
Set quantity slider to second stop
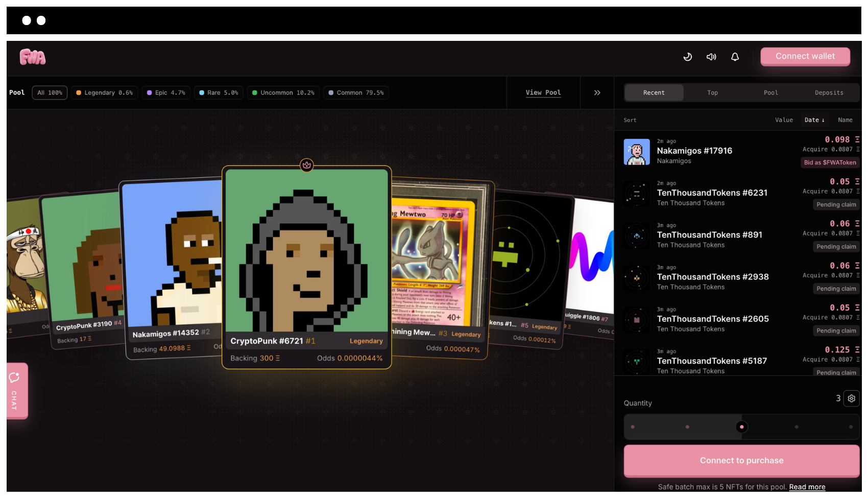tap(687, 427)
